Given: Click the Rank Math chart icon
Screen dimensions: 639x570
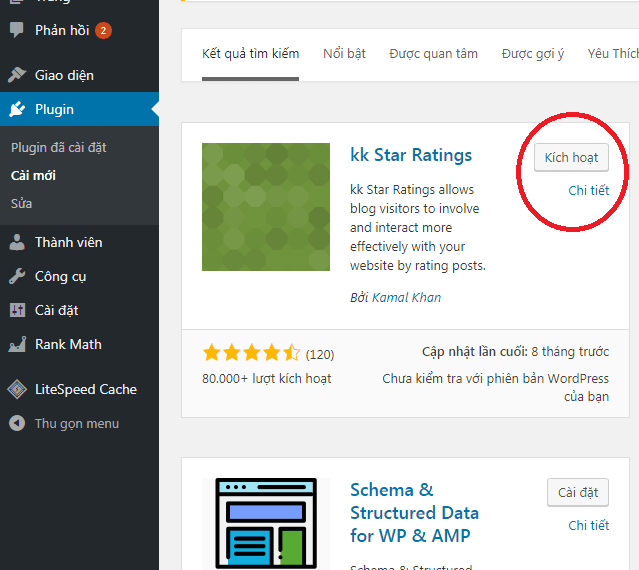Looking at the screenshot, I should tap(17, 345).
